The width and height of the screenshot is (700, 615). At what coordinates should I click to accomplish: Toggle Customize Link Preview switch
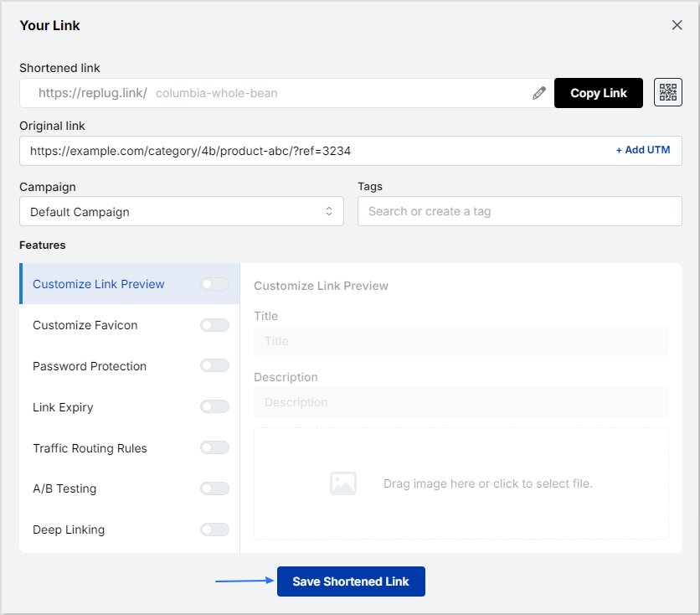tap(214, 284)
